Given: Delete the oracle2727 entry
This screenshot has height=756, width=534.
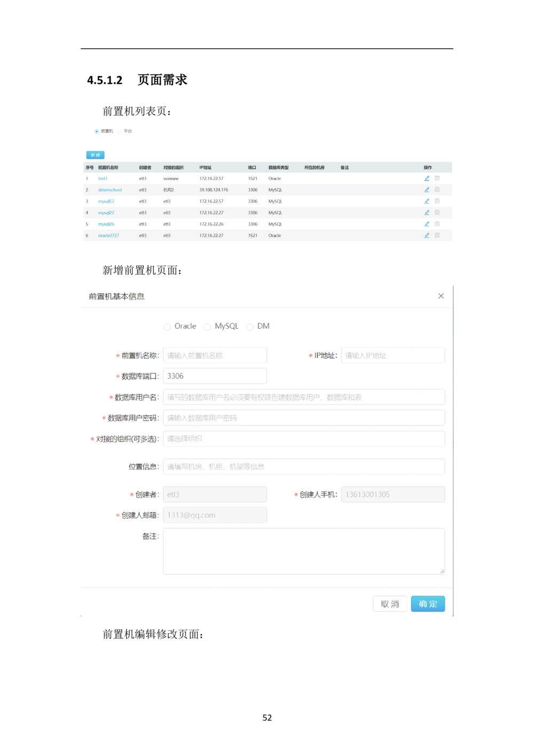Looking at the screenshot, I should click(437, 235).
